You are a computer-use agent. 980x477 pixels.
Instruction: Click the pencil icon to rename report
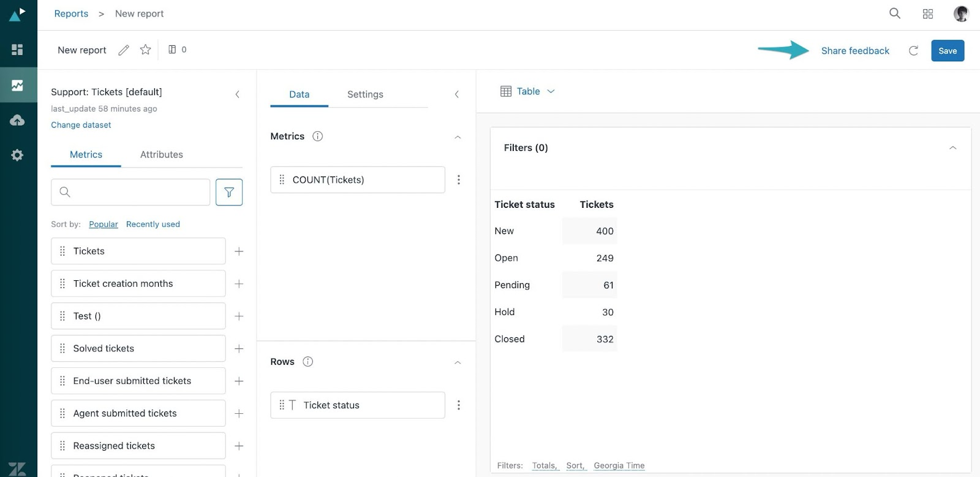(x=124, y=50)
